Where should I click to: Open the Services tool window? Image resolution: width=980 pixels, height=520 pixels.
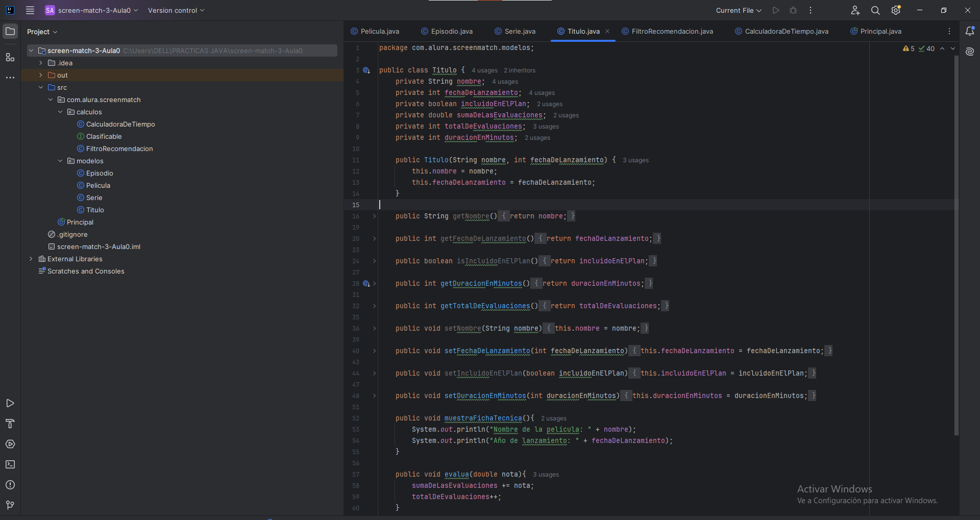(10, 444)
